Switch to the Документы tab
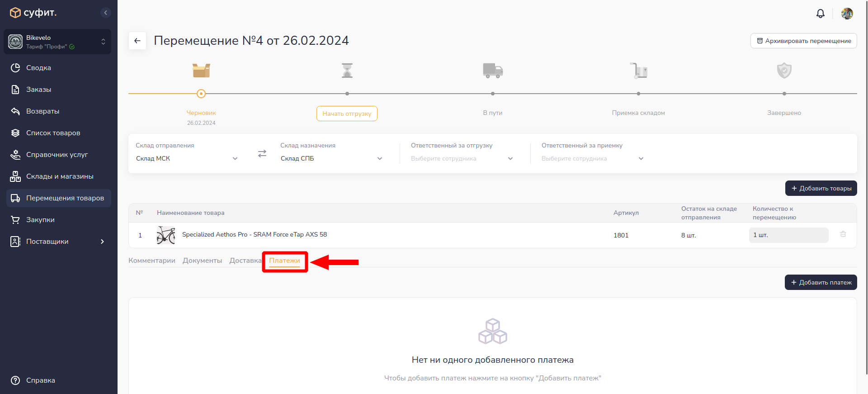The height and width of the screenshot is (394, 868). click(x=202, y=261)
